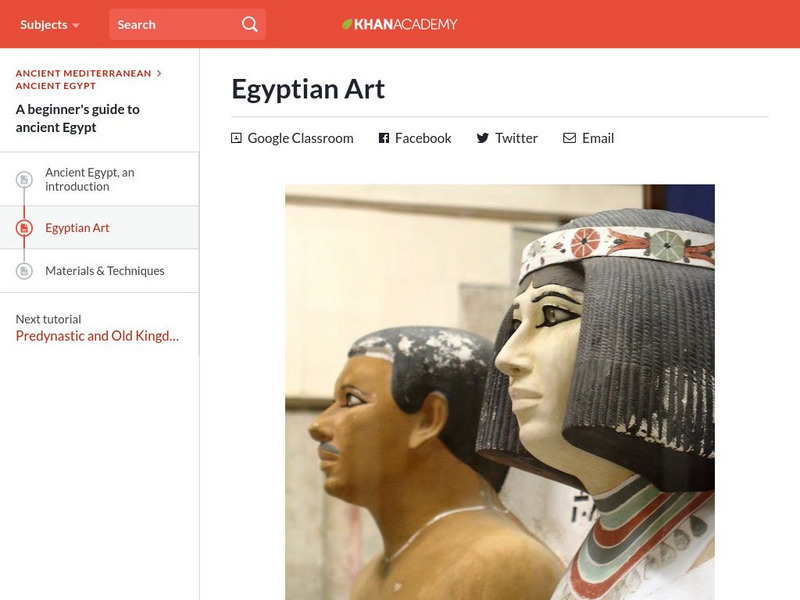Click the Khan Academy leaf logo
Image resolution: width=800 pixels, height=600 pixels.
347,24
